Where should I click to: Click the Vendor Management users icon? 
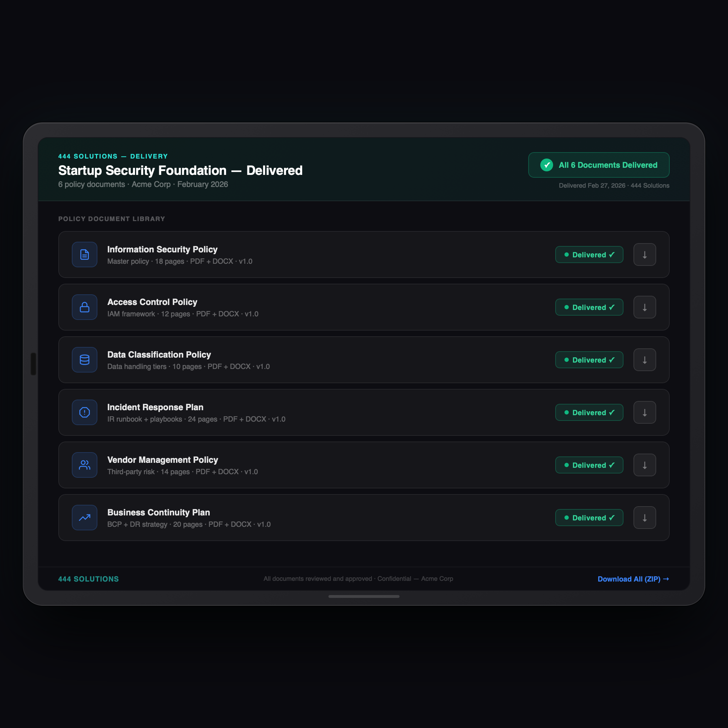84,465
